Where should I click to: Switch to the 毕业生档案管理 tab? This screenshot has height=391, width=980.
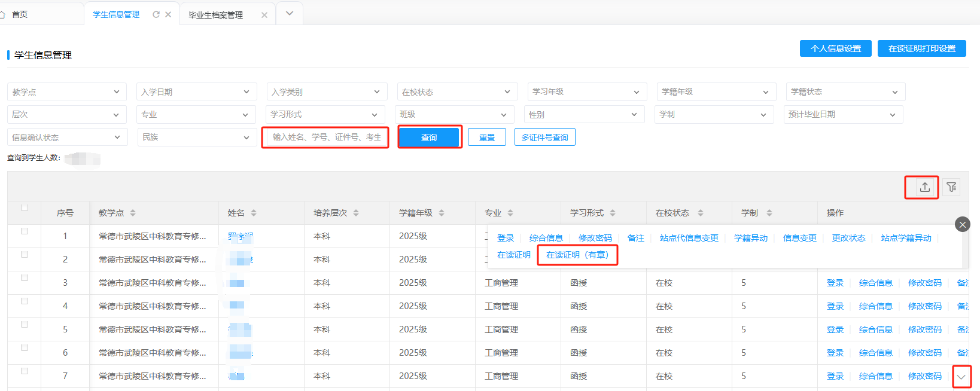216,15
